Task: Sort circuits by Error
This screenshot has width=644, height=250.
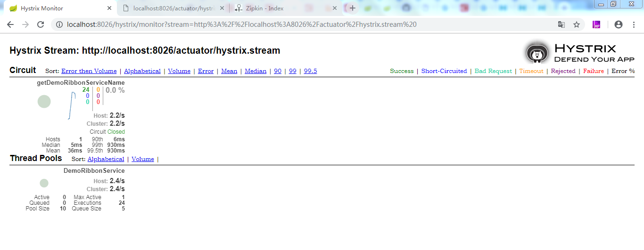Action: pos(206,71)
